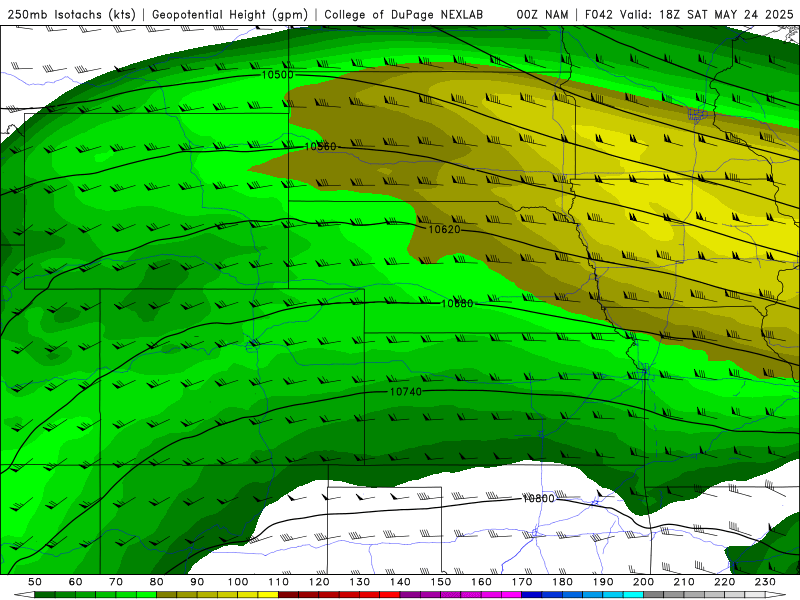Screen dimensions: 800x600
Task: Click the 10680 height contour label
Action: point(457,304)
